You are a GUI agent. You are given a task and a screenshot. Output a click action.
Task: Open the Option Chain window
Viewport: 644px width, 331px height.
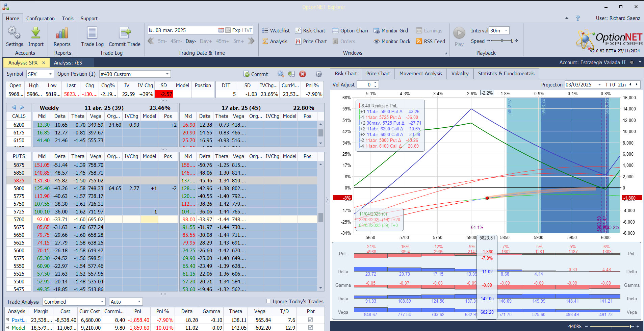[350, 31]
